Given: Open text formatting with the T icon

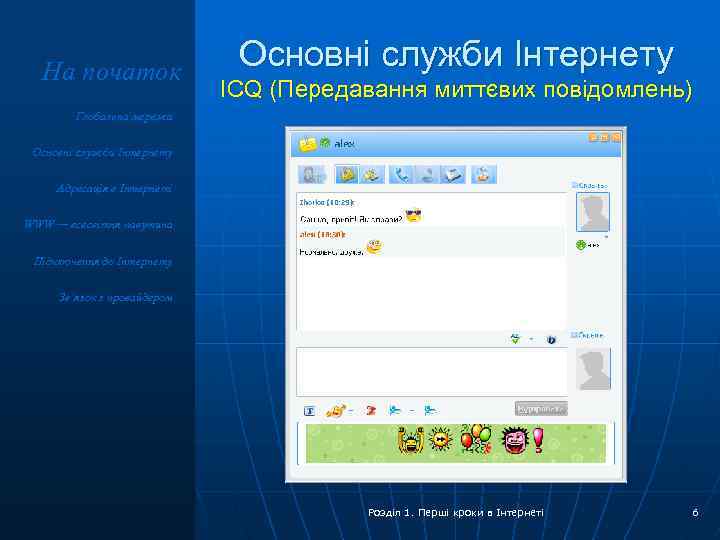Looking at the screenshot, I should point(310,411).
